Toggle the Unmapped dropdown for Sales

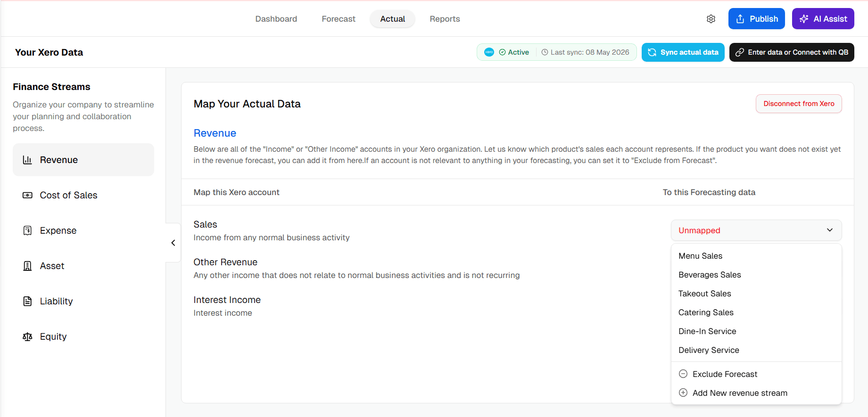tap(756, 230)
